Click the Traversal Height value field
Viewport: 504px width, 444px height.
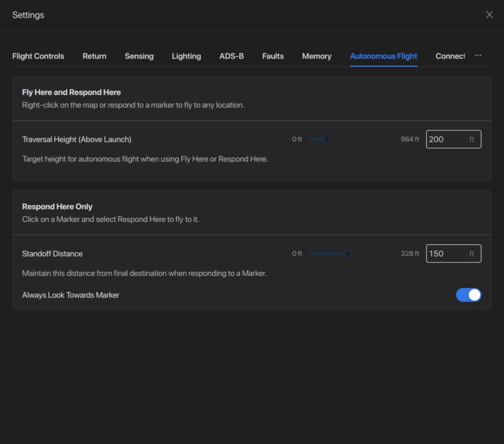448,139
